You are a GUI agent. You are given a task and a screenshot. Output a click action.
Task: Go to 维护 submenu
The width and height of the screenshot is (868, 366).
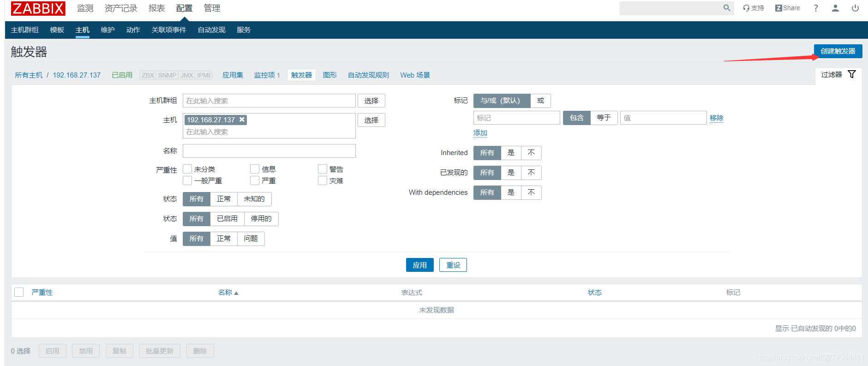(x=108, y=30)
